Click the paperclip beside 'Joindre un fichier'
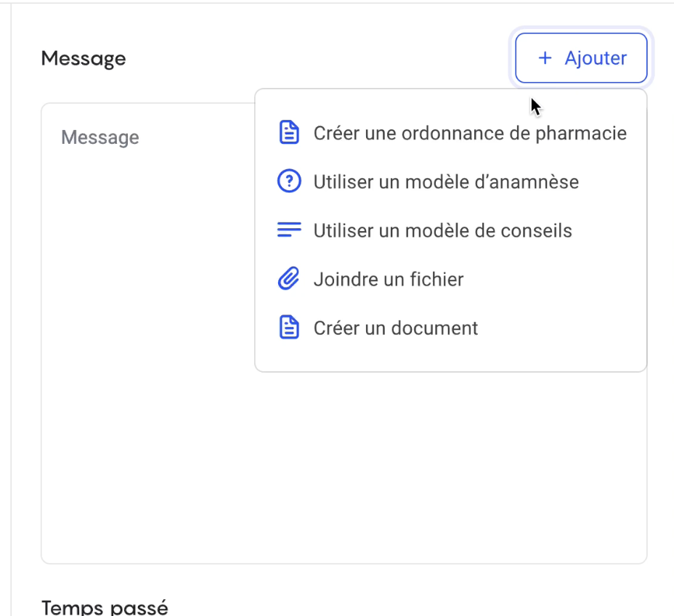 click(289, 278)
